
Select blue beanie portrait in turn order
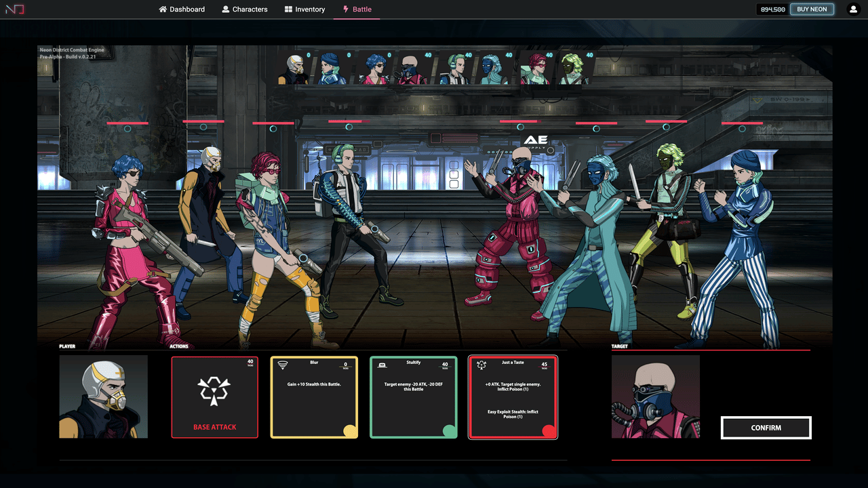point(333,69)
